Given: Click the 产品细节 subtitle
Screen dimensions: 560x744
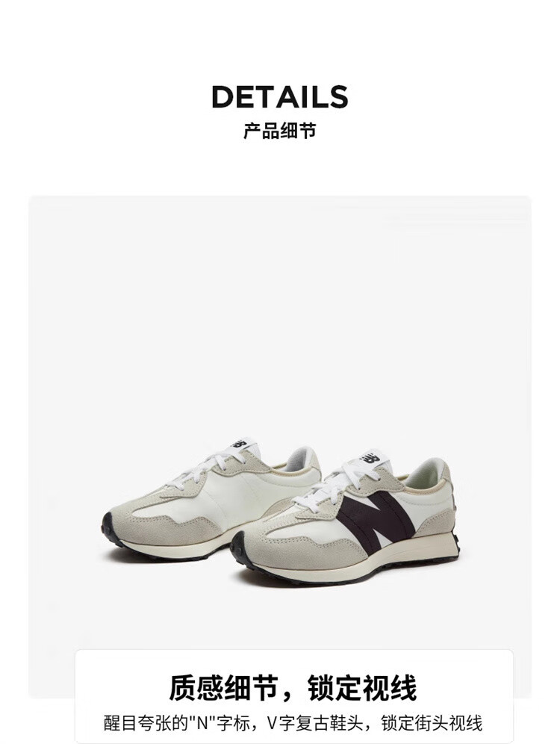Looking at the screenshot, I should tap(280, 131).
